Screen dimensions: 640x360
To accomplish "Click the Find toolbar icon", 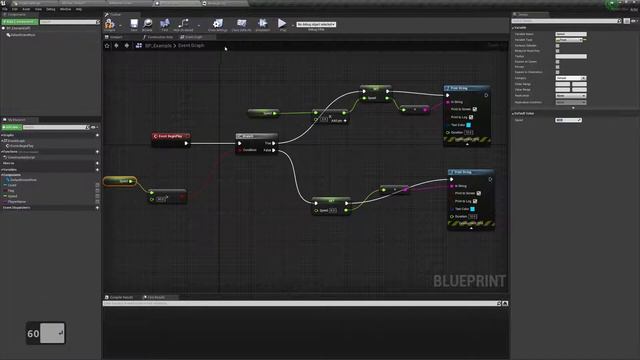I will 164,24.
